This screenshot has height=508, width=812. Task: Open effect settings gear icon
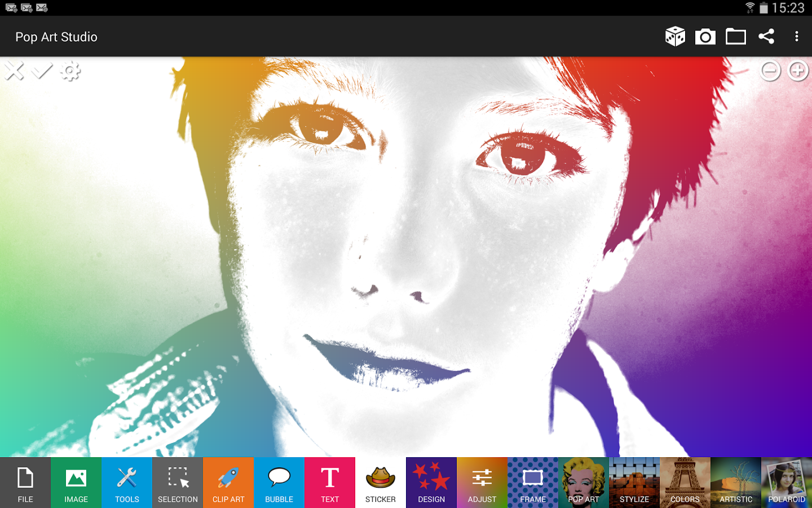70,71
